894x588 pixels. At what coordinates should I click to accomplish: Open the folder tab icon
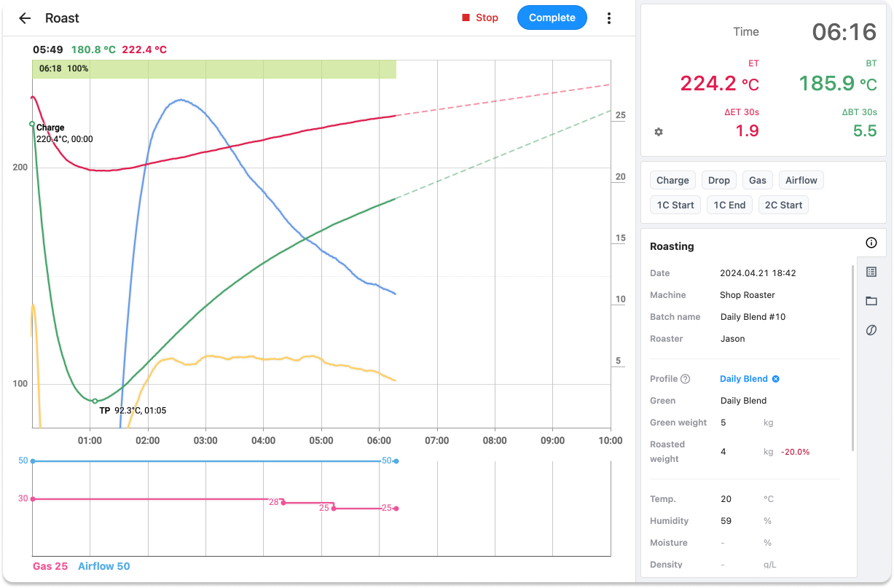click(x=871, y=301)
